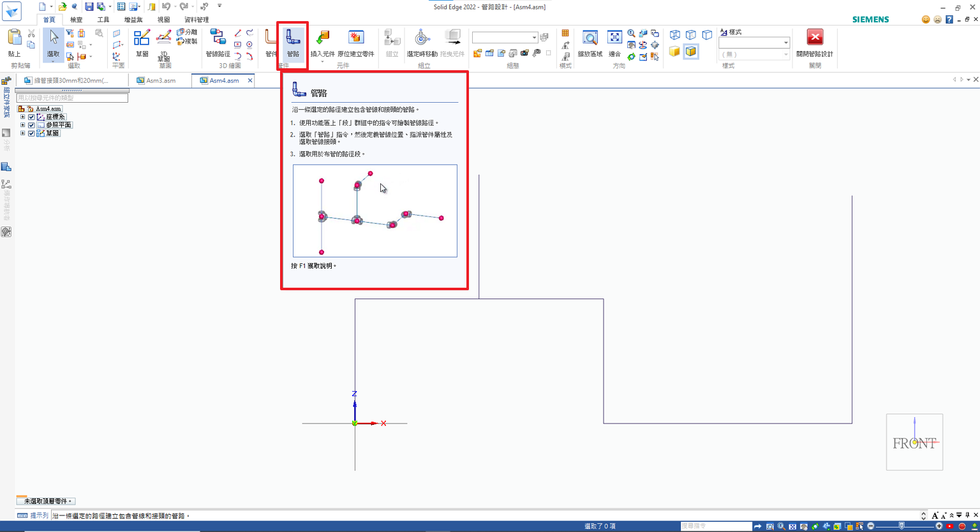Click the 縮放區域 zoom area tool
The image size is (980, 532).
[x=590, y=43]
